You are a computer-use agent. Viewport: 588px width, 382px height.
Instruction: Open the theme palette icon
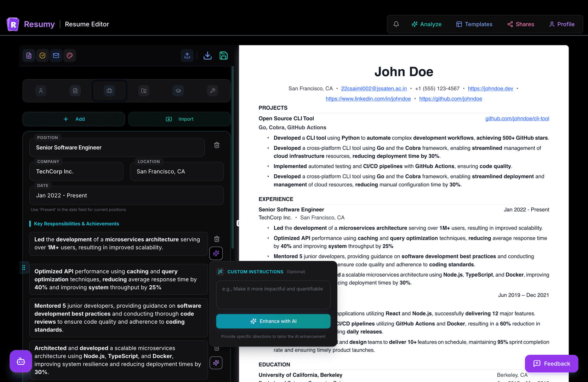tap(70, 56)
